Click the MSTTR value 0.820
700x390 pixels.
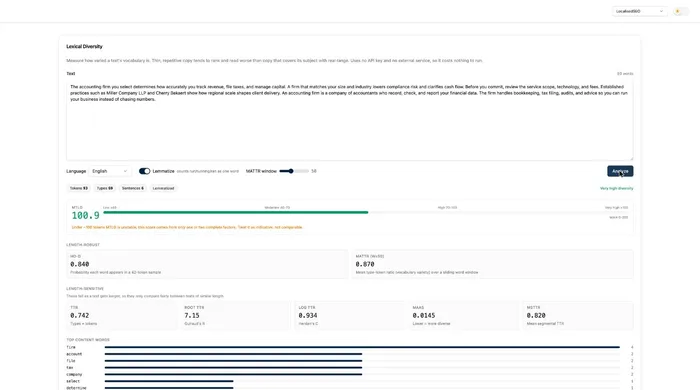point(536,315)
